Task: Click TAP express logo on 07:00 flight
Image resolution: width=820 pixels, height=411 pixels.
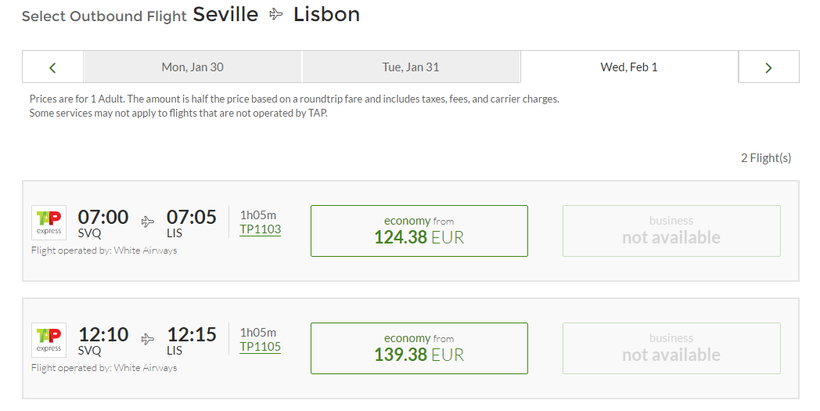Action: click(x=49, y=222)
